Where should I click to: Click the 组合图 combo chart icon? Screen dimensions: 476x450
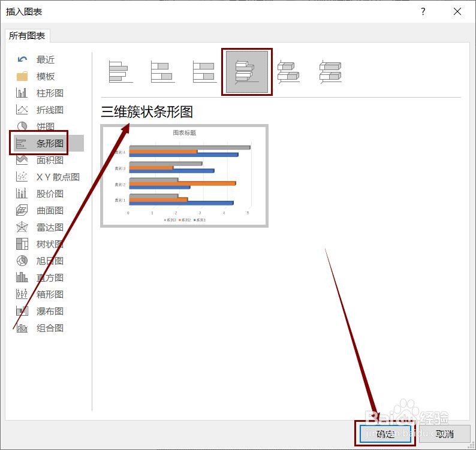22,328
